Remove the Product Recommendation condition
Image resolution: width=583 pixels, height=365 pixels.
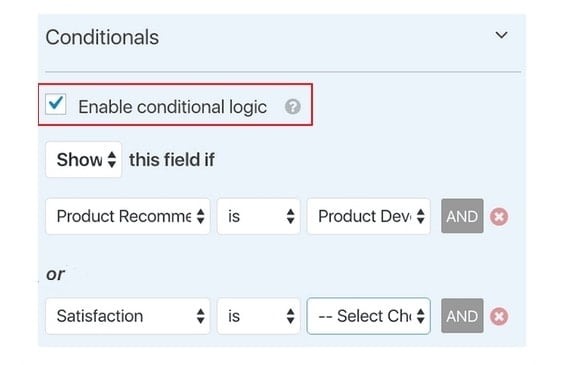tap(499, 217)
